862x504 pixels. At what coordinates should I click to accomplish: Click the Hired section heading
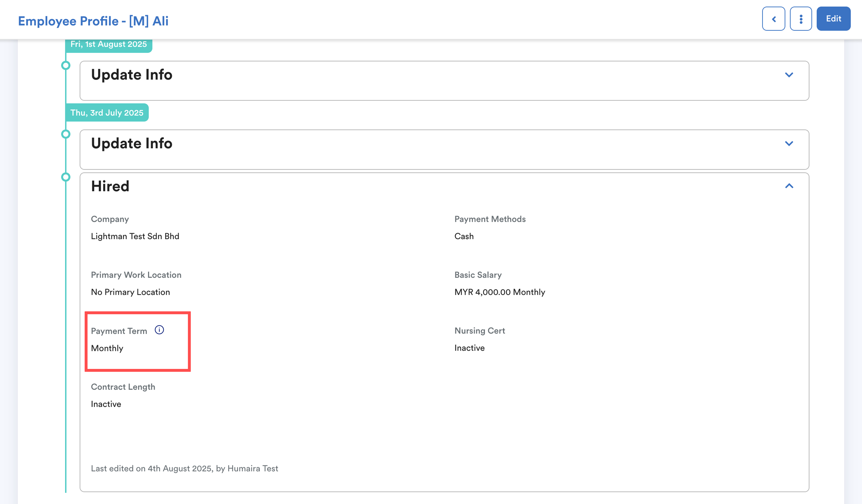click(x=110, y=186)
